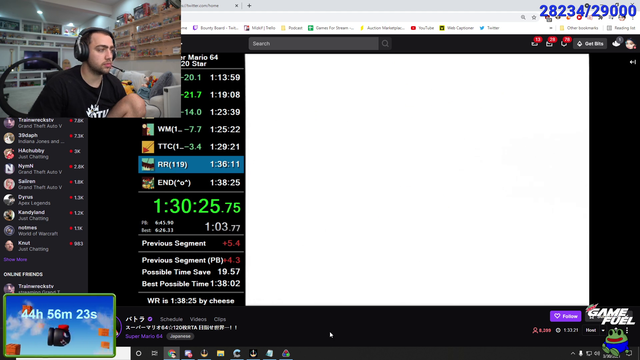Open the Podcast bookmarks folder
640x360 pixels.
point(291,28)
